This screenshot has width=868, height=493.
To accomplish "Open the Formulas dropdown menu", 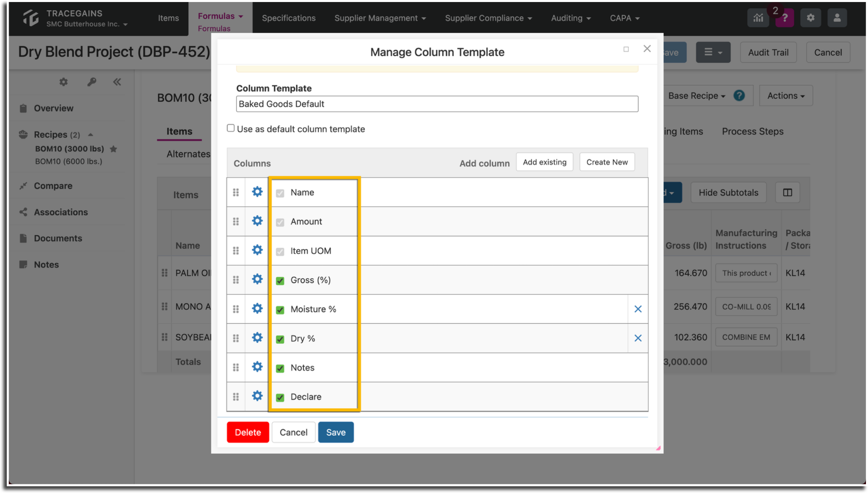I will pyautogui.click(x=220, y=16).
